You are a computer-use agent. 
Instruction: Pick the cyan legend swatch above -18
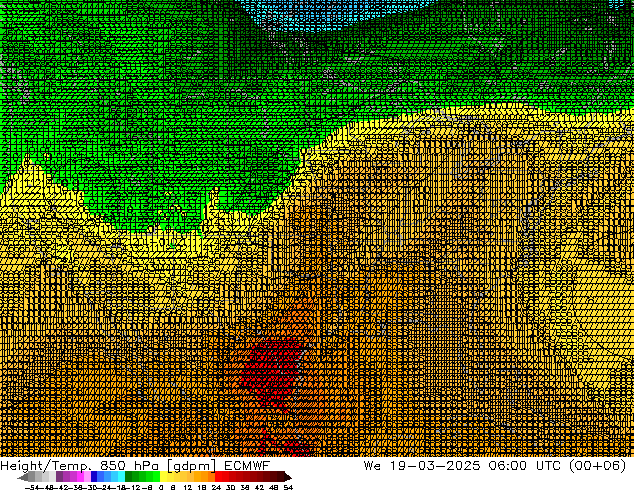[121, 476]
